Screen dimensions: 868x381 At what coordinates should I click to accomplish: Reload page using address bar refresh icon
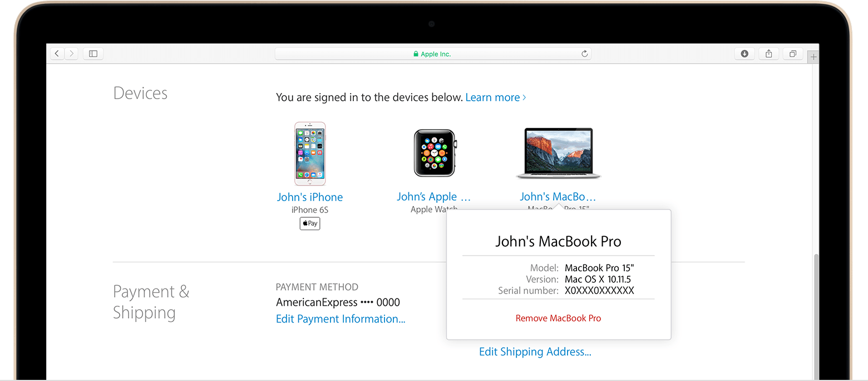[584, 54]
